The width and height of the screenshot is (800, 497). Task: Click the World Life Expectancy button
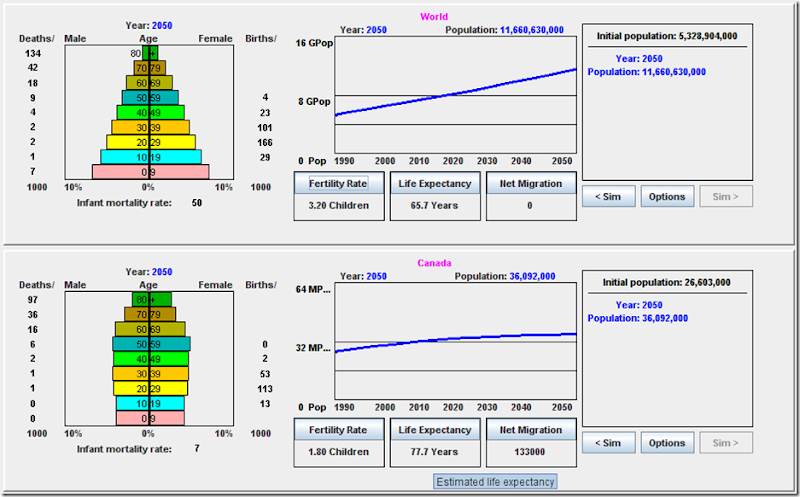coord(435,184)
